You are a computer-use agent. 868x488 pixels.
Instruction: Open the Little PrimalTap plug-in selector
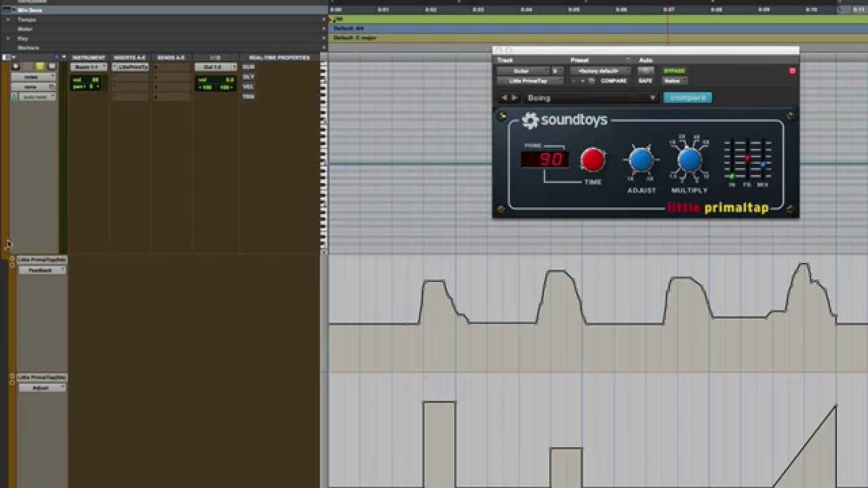530,81
